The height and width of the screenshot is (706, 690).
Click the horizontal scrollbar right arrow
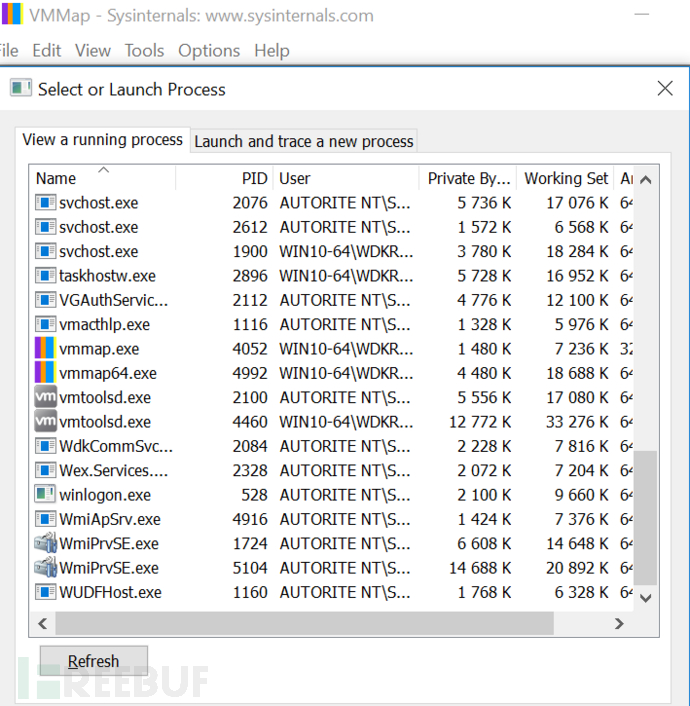619,624
